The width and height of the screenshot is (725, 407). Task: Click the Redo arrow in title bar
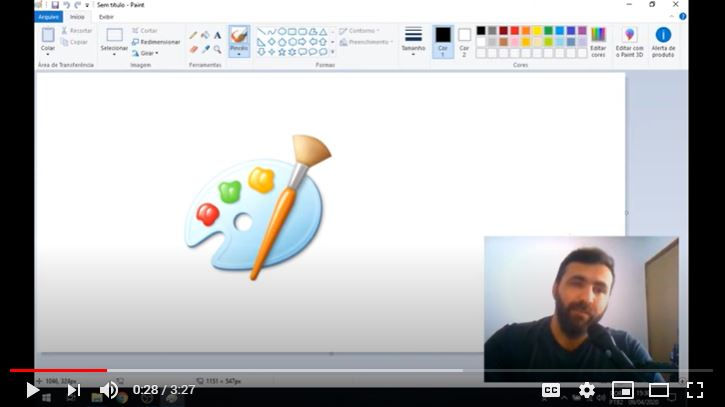77,5
